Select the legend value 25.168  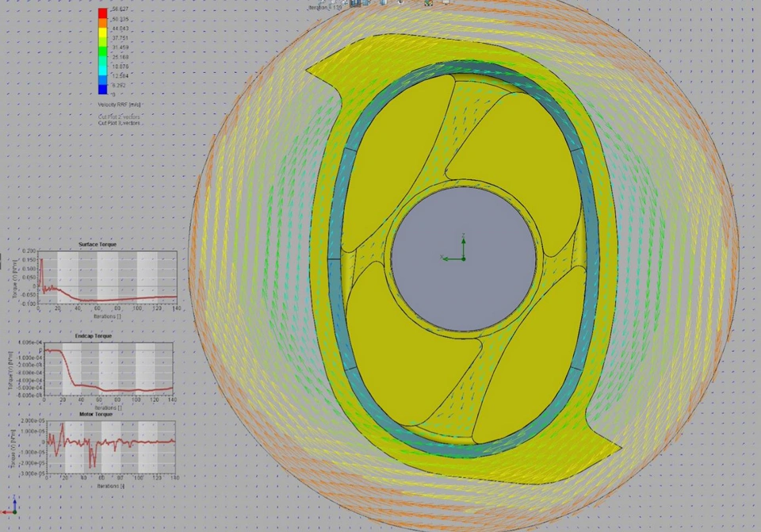(120, 57)
